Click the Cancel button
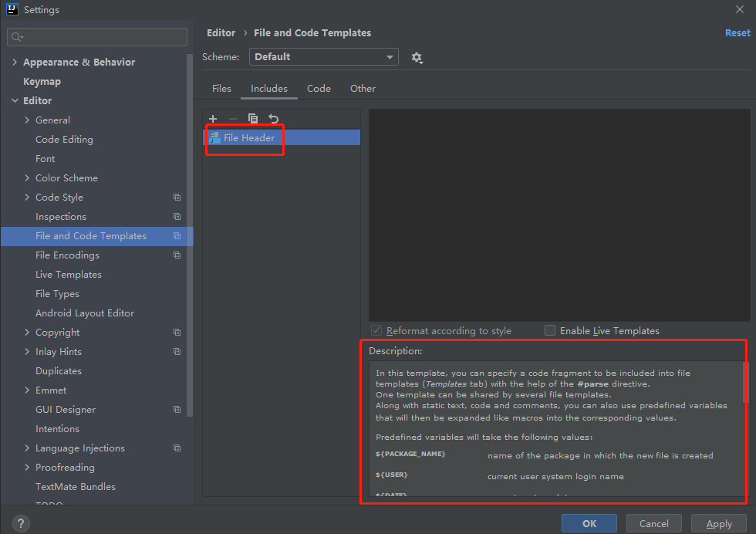This screenshot has height=534, width=756. pyautogui.click(x=654, y=523)
